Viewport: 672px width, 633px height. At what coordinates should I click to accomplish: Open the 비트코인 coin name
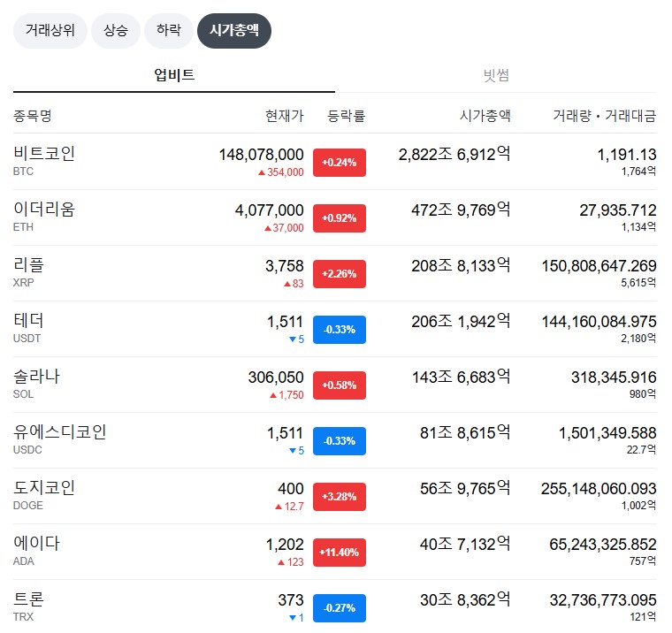point(44,154)
